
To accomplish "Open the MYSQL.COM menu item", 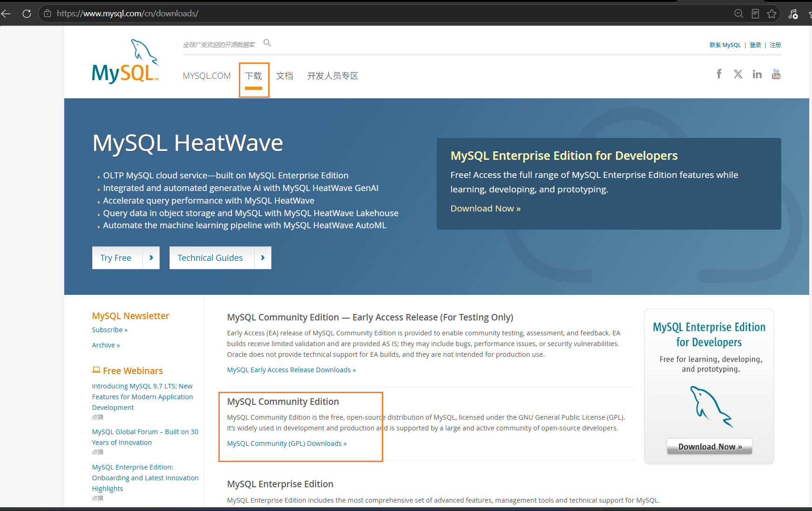I will tap(207, 76).
